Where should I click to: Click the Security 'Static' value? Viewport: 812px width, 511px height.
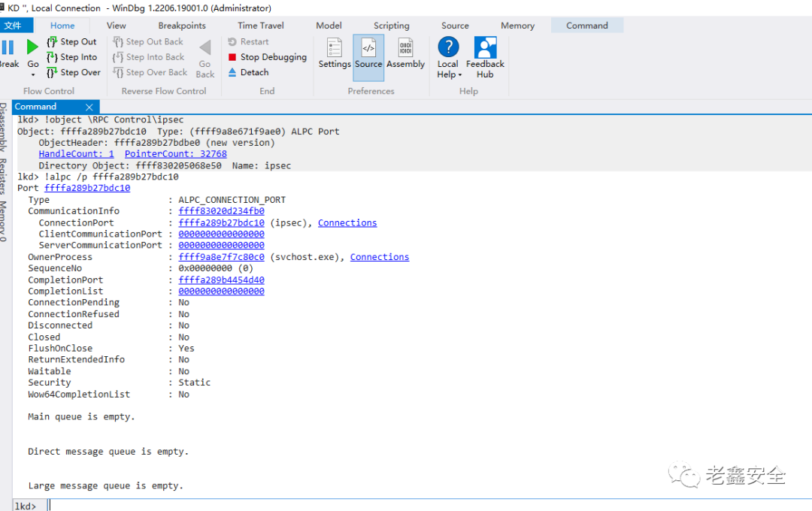point(195,382)
